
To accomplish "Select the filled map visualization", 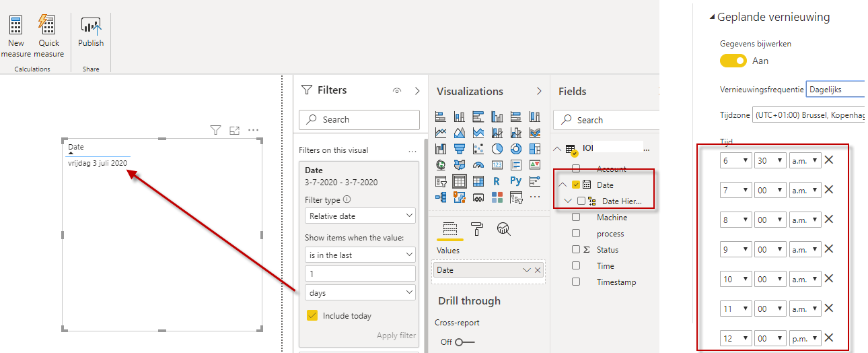I will pos(460,164).
